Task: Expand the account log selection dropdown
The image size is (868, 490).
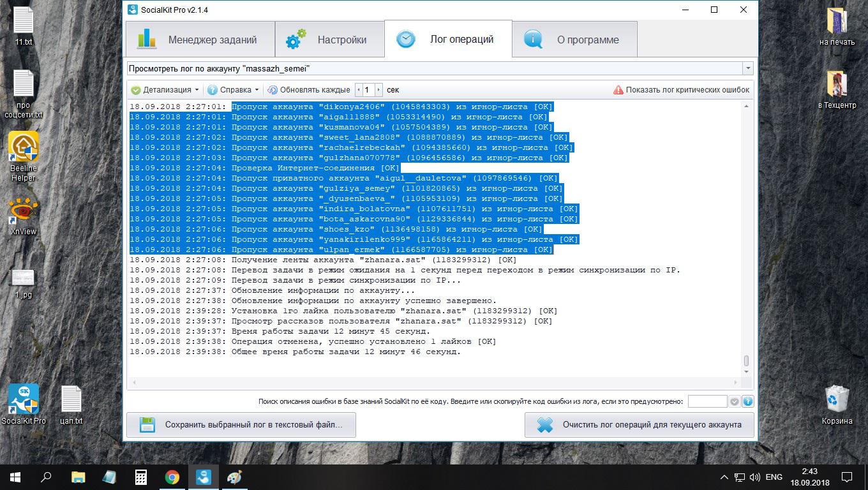Action: 747,68
